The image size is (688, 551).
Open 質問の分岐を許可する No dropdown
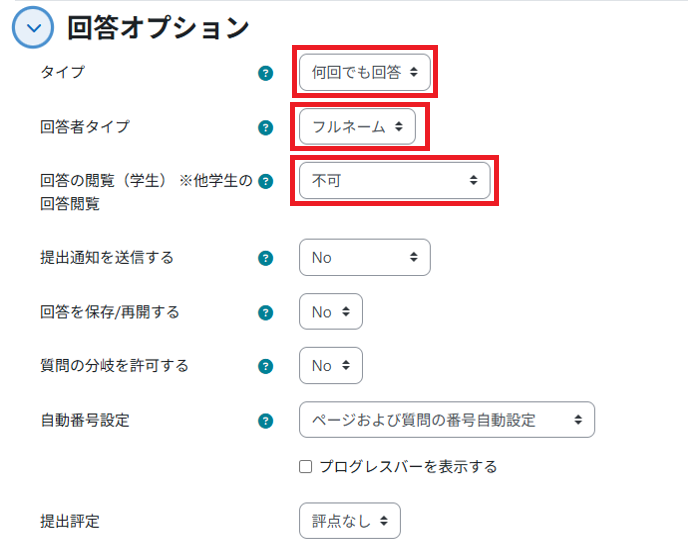tap(330, 366)
